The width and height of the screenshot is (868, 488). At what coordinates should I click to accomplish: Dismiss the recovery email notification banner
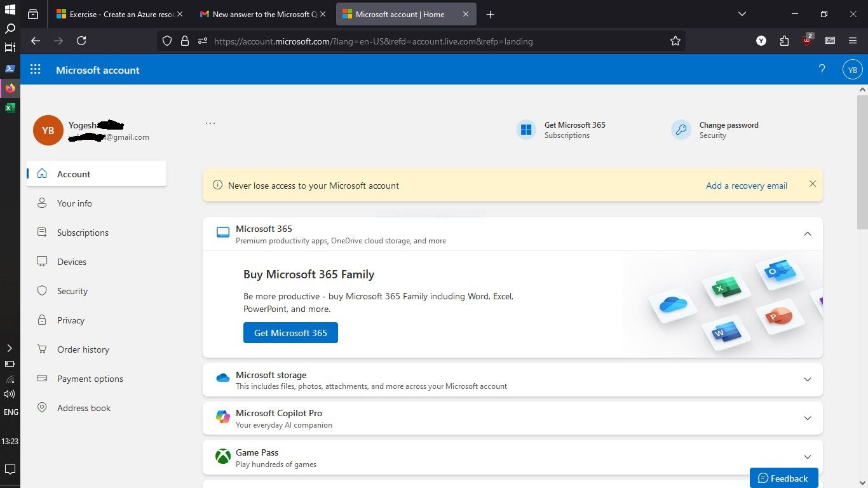point(812,184)
